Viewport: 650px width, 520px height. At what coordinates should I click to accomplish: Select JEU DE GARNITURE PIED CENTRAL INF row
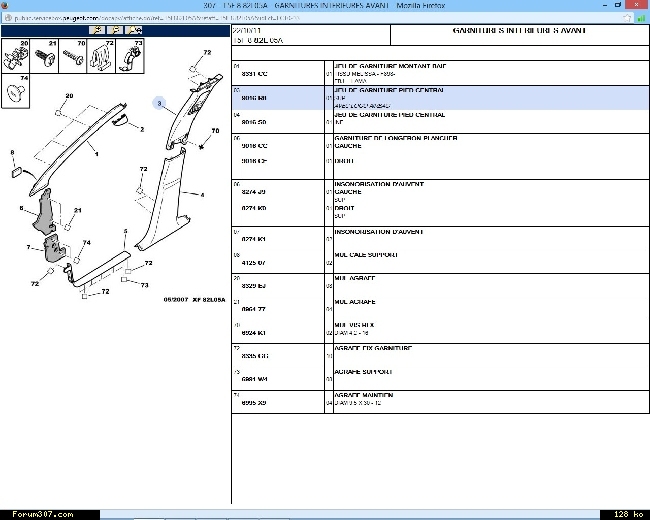(440, 121)
